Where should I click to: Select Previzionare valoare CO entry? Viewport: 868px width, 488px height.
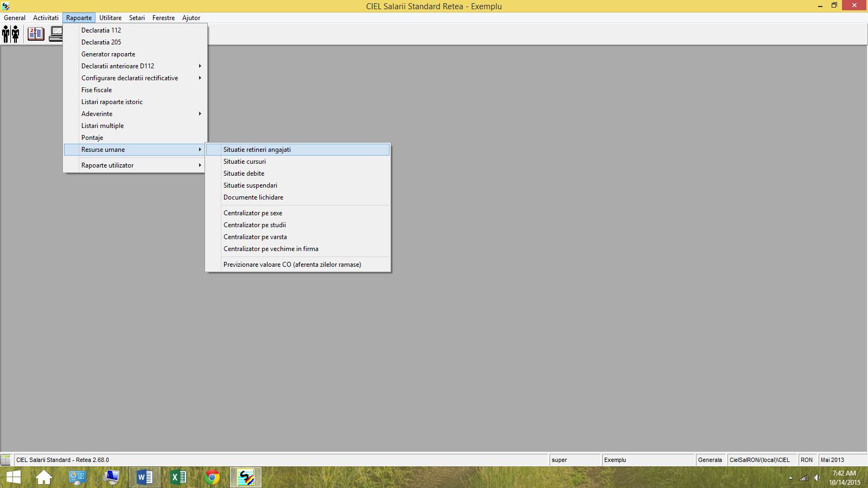(x=298, y=265)
